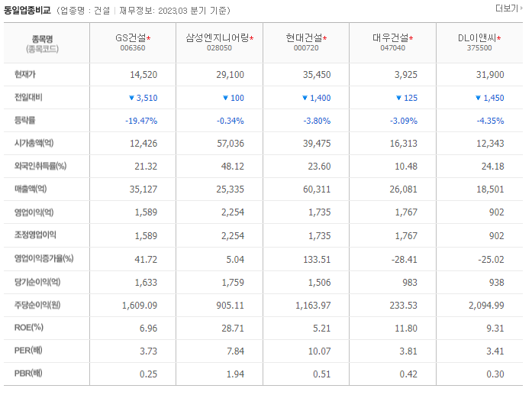The image size is (532, 395).
Task: Click the PBR(배) row label
Action: 28,374
